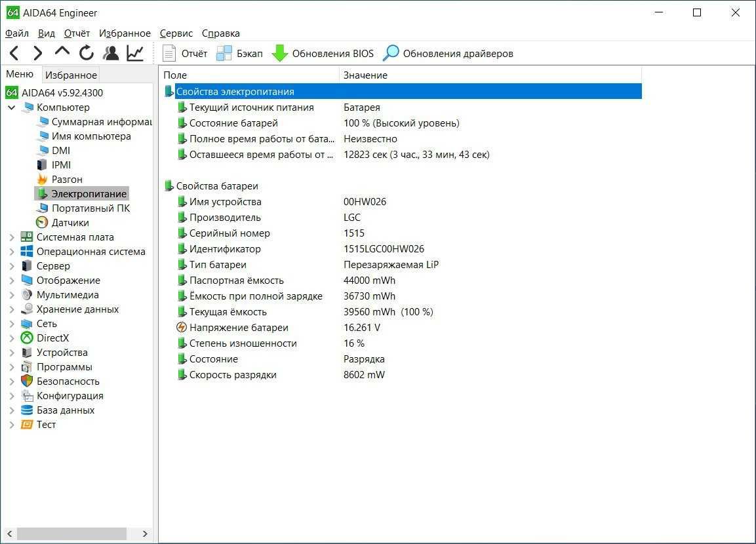Open the Справка menu

pos(221,33)
